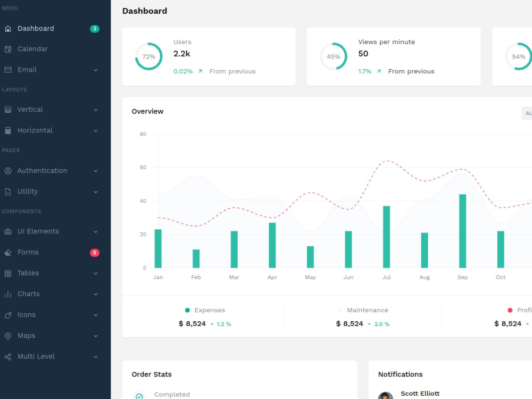Click the 54% progress ring
Viewport: 532px width, 399px height.
pyautogui.click(x=518, y=57)
